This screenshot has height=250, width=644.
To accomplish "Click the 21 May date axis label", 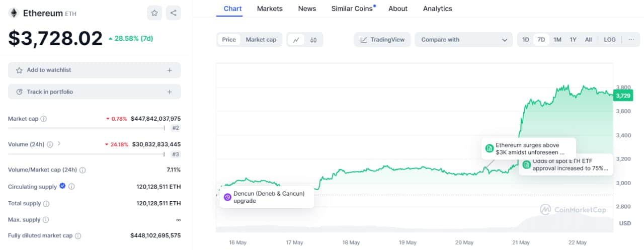I will (521, 242).
